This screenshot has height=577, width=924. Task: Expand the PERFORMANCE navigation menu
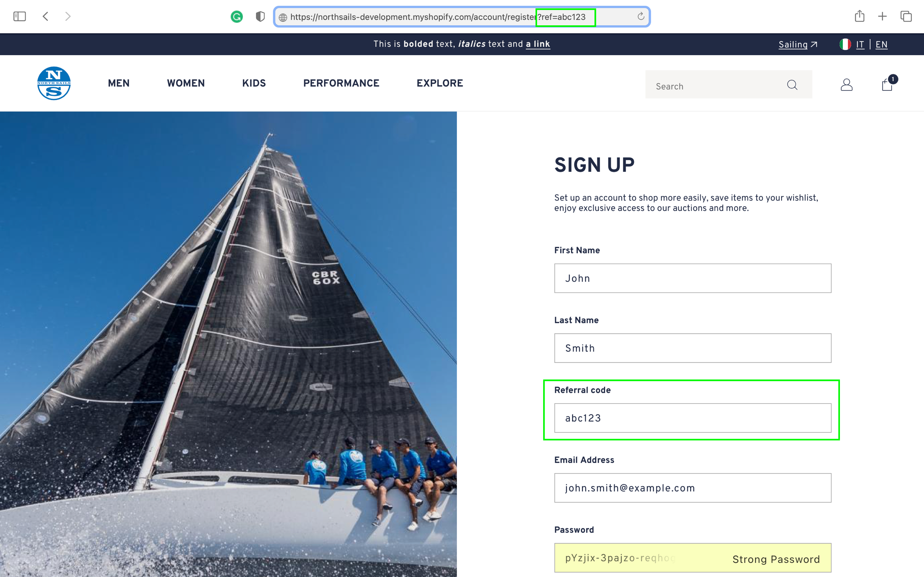341,83
